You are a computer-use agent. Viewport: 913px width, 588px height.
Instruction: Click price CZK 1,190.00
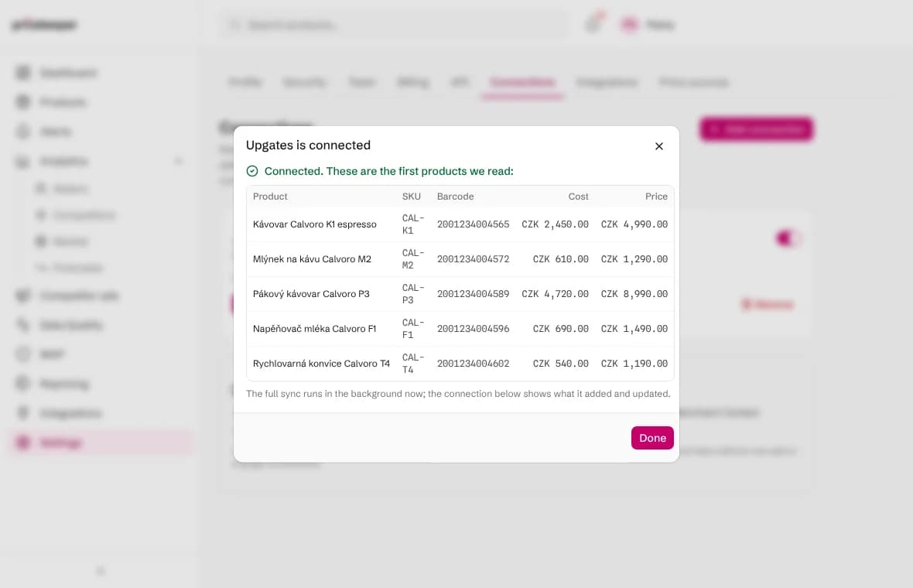point(634,364)
